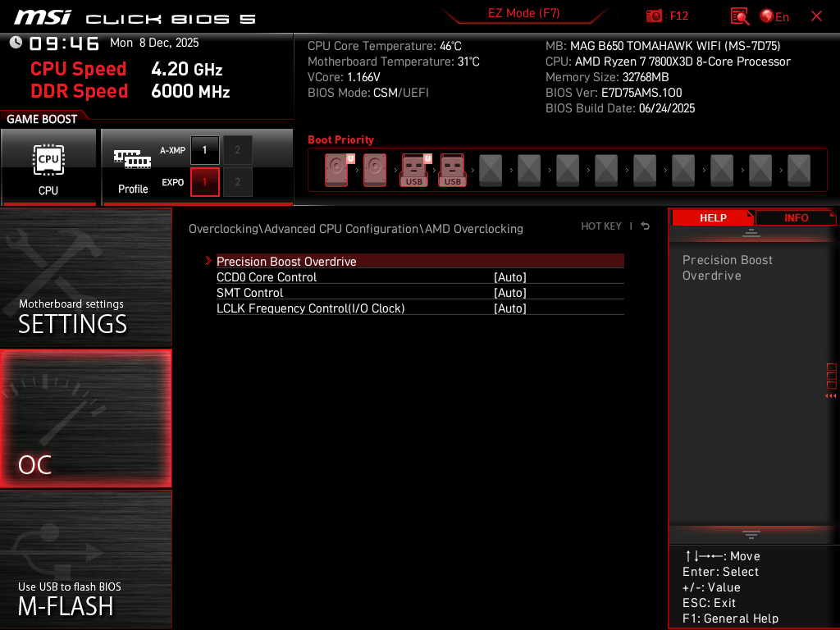Select second hard disk boot device icon

click(374, 170)
